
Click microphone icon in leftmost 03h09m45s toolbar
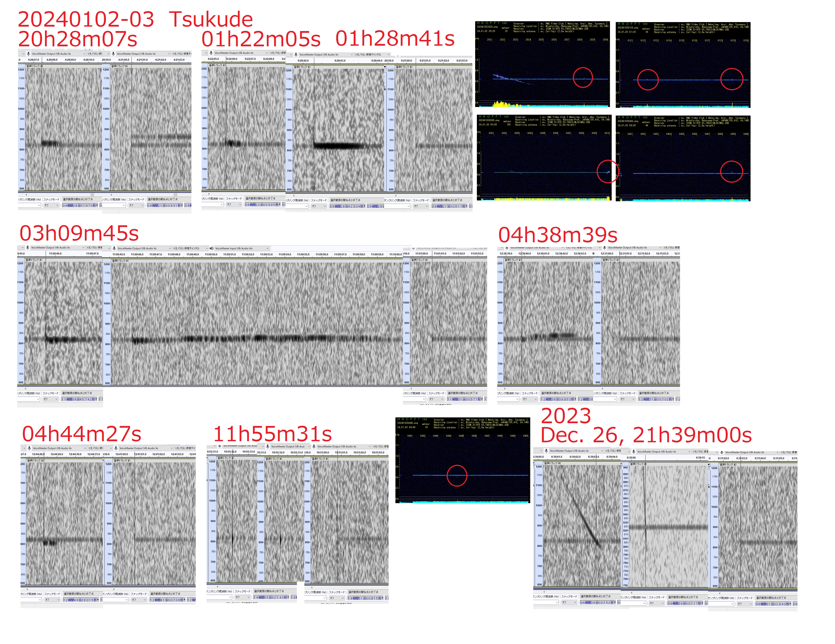point(27,247)
